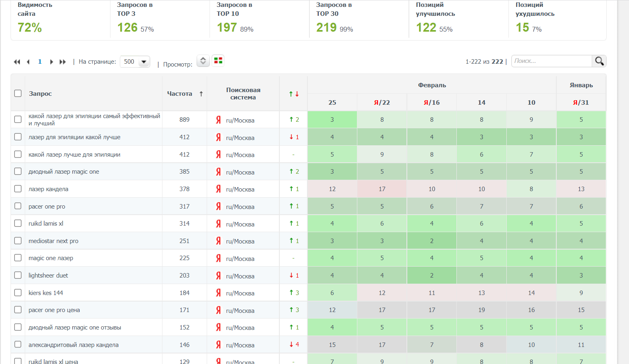Click the ru/Москва label in the 'mediostar next pro' row
Image resolution: width=629 pixels, height=364 pixels.
(x=240, y=241)
